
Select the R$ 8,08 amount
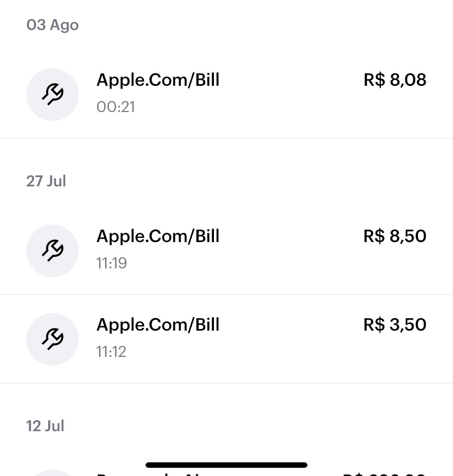pos(394,80)
